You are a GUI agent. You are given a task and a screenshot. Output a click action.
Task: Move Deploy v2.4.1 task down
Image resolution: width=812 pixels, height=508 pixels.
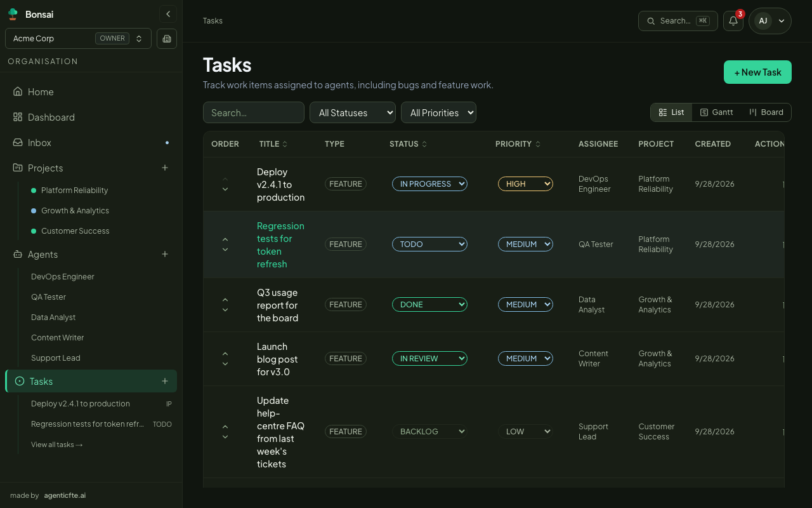click(x=225, y=189)
